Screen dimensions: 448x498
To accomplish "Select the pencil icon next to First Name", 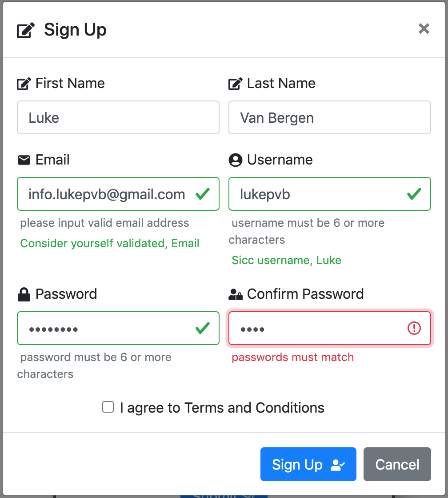I will [x=24, y=83].
